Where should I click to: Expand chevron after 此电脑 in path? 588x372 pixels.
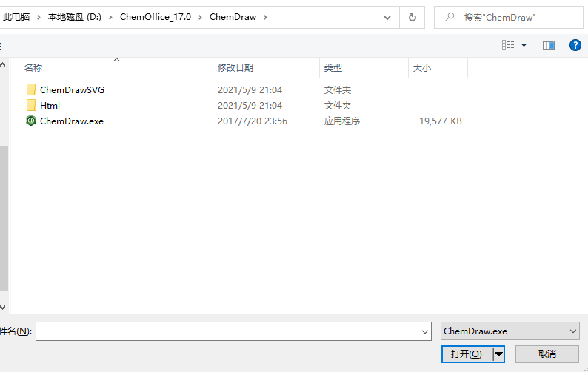click(x=39, y=18)
